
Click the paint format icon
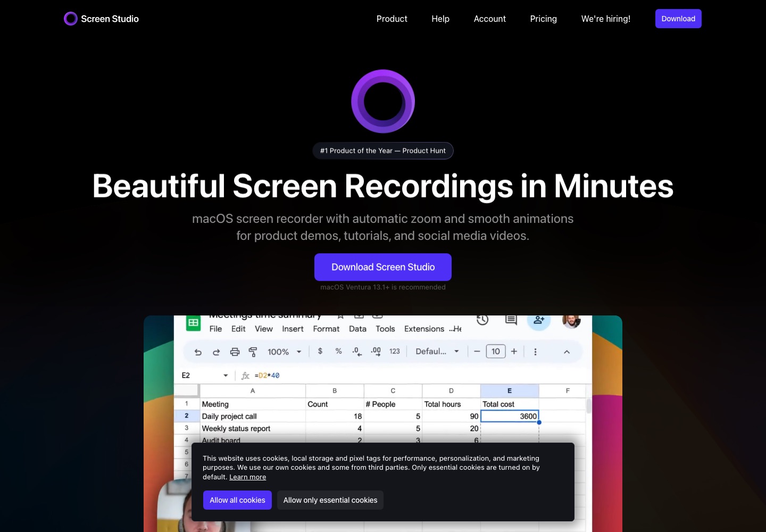coord(253,352)
